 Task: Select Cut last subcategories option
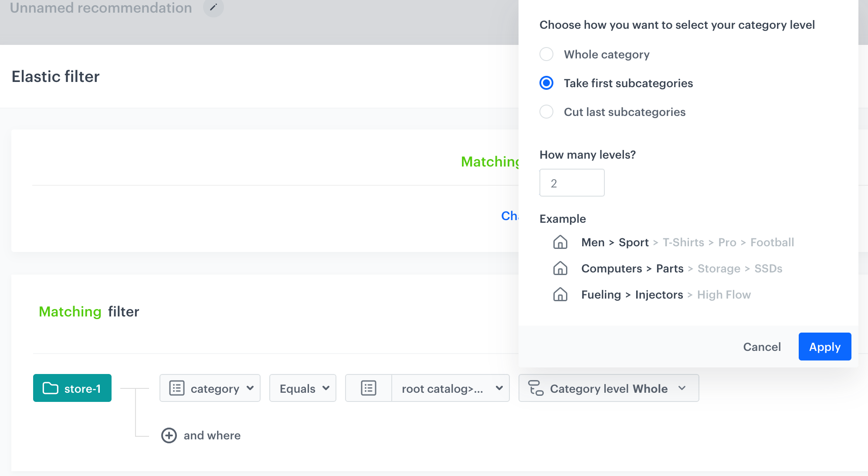pyautogui.click(x=546, y=112)
